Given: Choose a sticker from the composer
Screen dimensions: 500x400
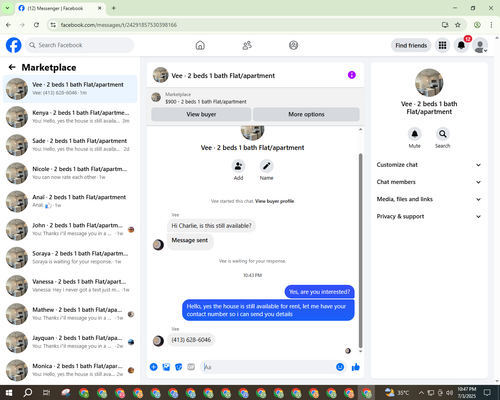Looking at the screenshot, I should pyautogui.click(x=179, y=367).
